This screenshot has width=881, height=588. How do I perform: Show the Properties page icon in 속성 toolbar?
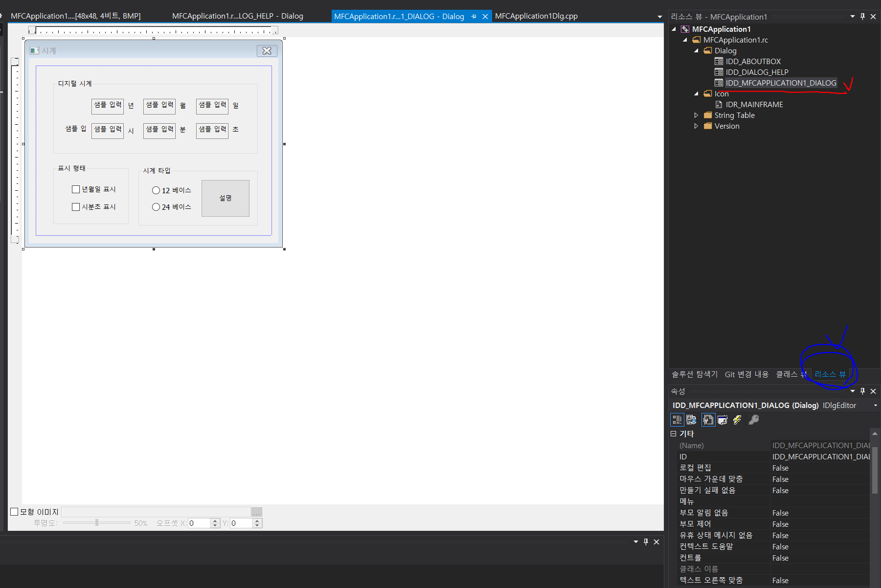click(x=708, y=420)
